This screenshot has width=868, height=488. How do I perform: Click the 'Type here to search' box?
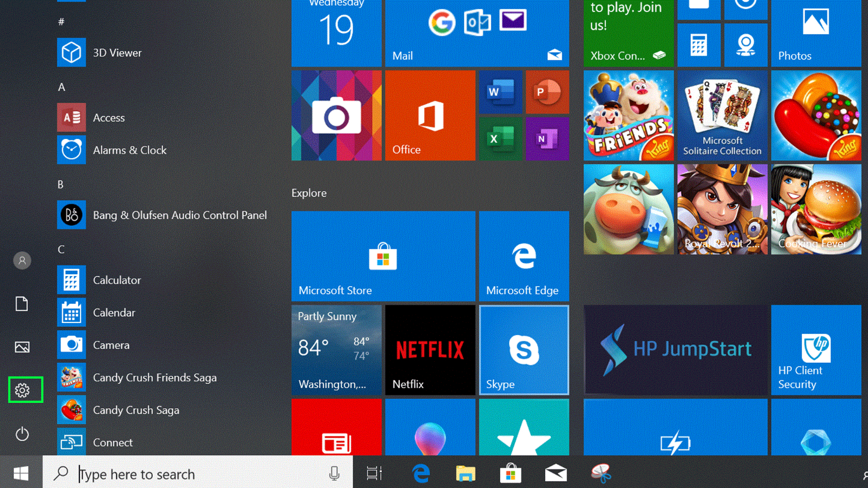tap(197, 473)
